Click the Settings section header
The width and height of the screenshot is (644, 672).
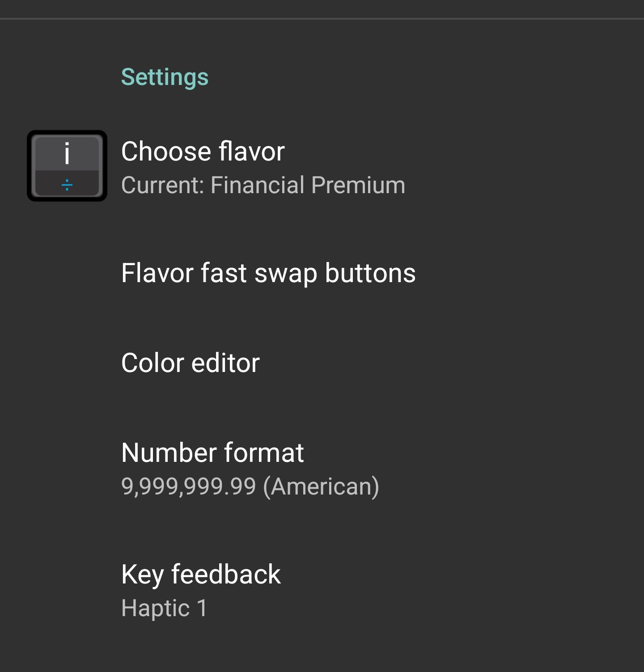[165, 77]
